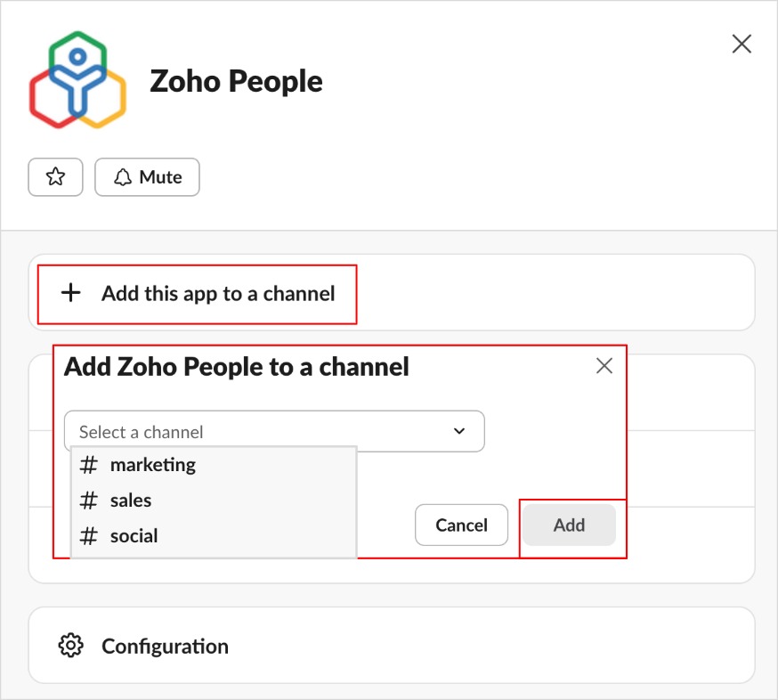Choose the marketing channel option

click(152, 465)
